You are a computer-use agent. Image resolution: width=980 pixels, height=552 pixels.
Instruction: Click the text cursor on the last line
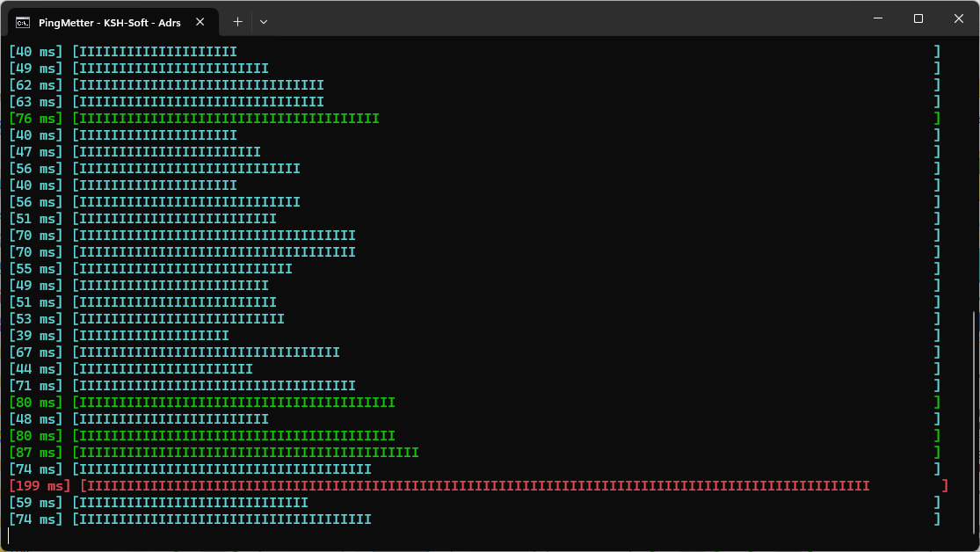[x=9, y=535]
